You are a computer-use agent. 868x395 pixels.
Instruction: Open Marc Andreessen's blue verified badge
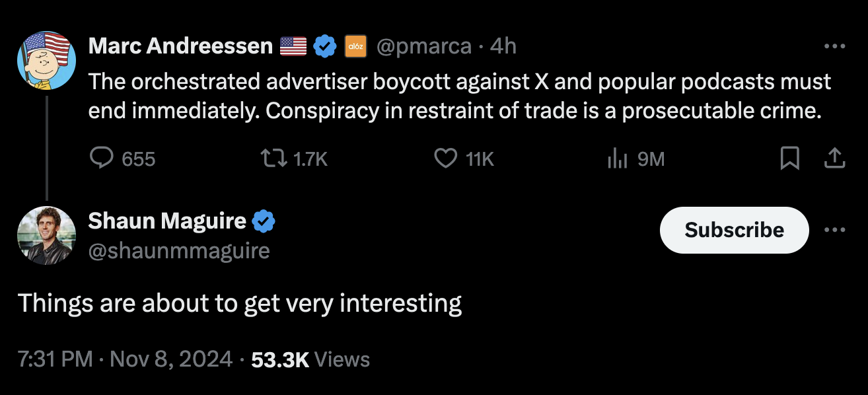[x=324, y=46]
